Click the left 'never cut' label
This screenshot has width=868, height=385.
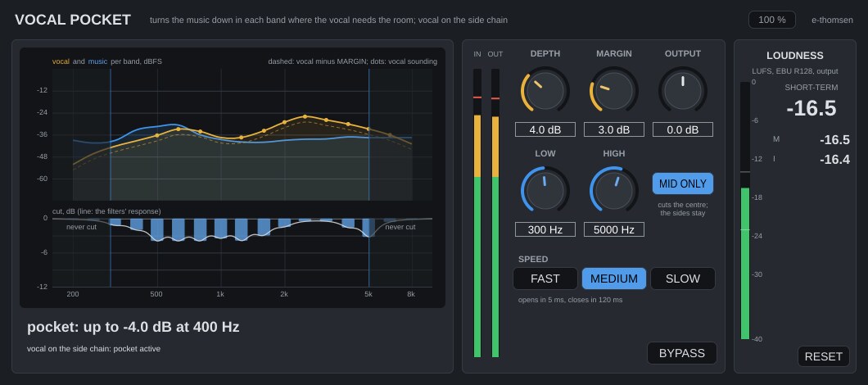pos(81,227)
